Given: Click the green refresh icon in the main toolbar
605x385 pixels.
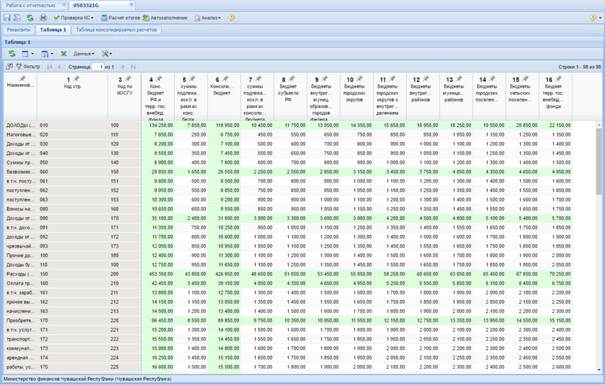Looking at the screenshot, I should pos(30,18).
